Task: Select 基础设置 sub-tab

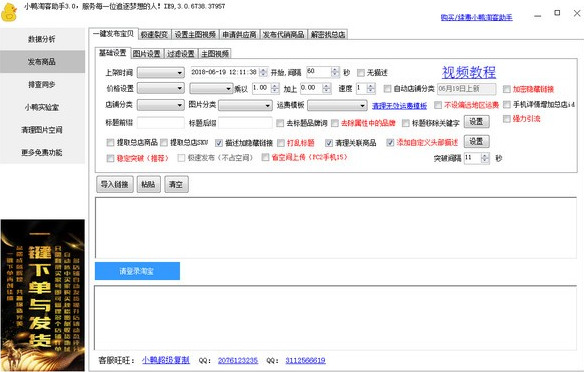Action: pyautogui.click(x=112, y=53)
